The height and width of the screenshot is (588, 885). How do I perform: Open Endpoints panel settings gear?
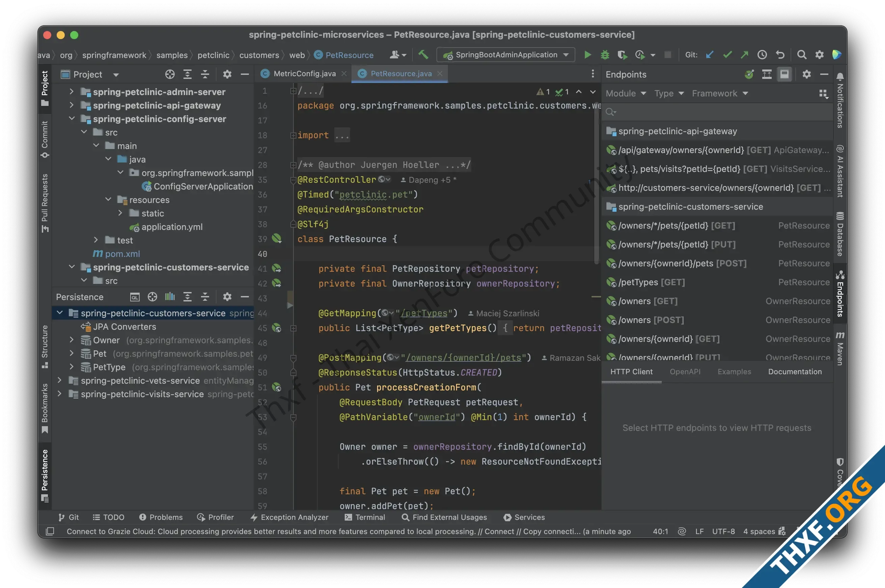click(x=807, y=74)
